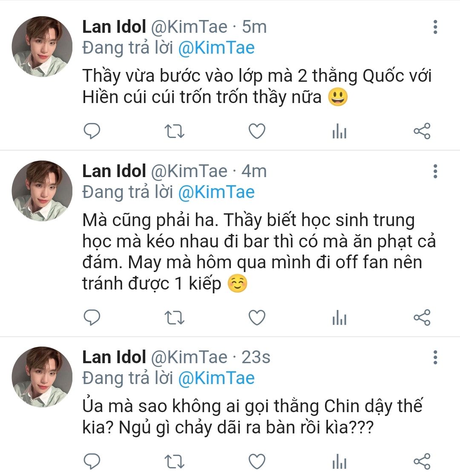Reply to the tweet about thằng Chin
Image resolution: width=460 pixels, height=476 pixels.
[x=92, y=462]
